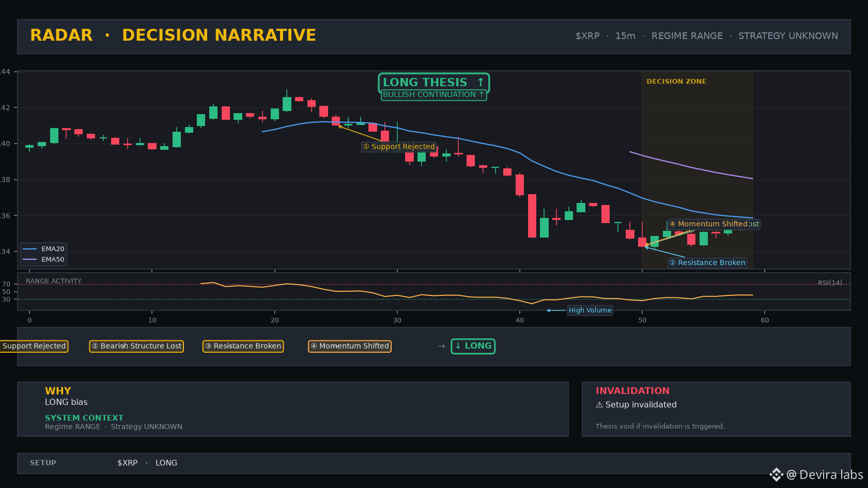Click the DECISION ZONE label

point(676,82)
